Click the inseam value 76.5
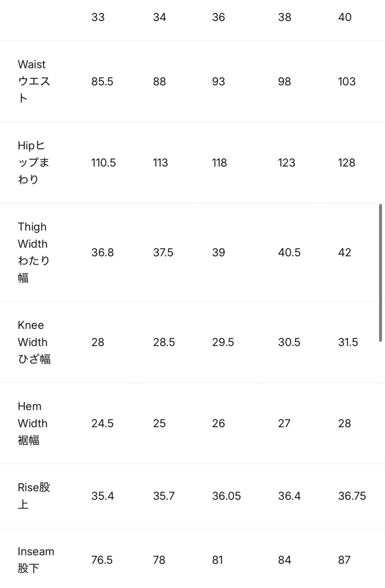This screenshot has height=588, width=385. click(102, 560)
